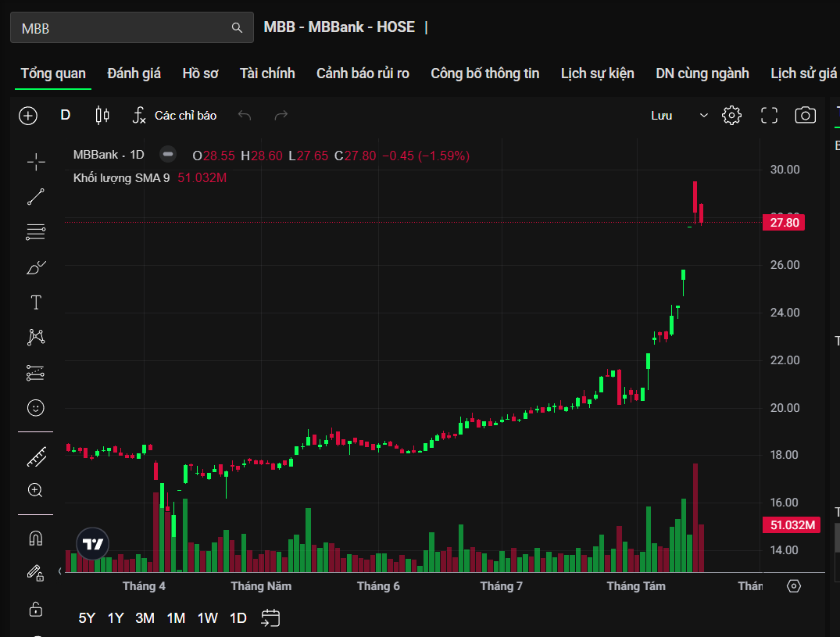Screen dimensions: 840x637
Task: Collapse the left drawing toolbar arrow
Action: pyautogui.click(x=60, y=571)
